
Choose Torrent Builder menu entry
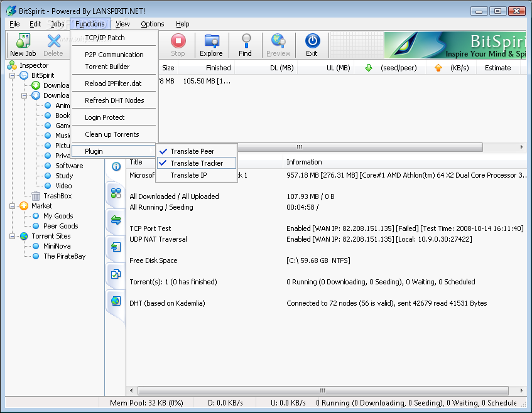pos(114,67)
